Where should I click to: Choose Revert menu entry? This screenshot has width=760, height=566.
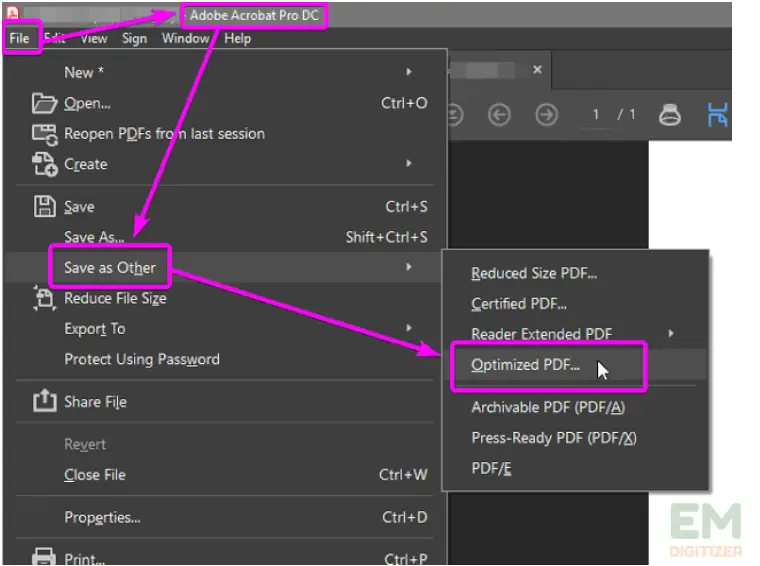(x=85, y=444)
